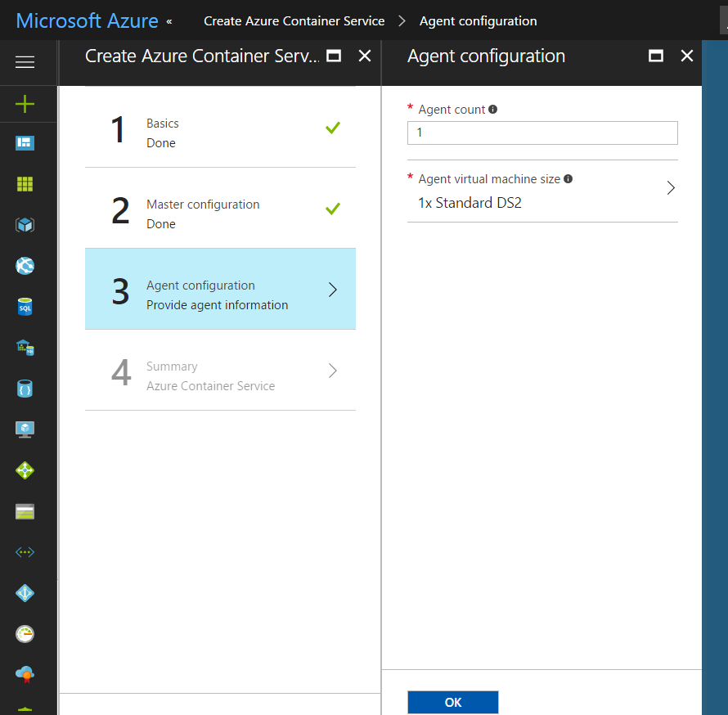Show Agent virtual machine size info icon

coord(568,179)
